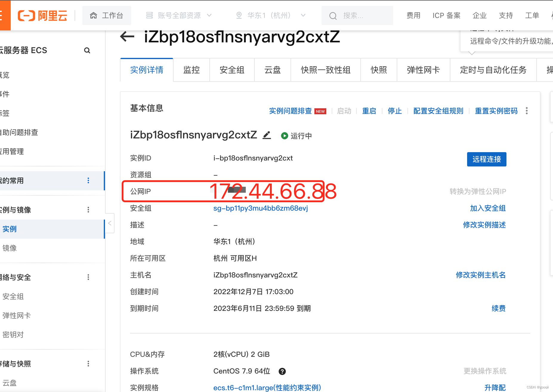Click the 实例问题排查 link
Image resolution: width=553 pixels, height=392 pixels.
tap(290, 111)
